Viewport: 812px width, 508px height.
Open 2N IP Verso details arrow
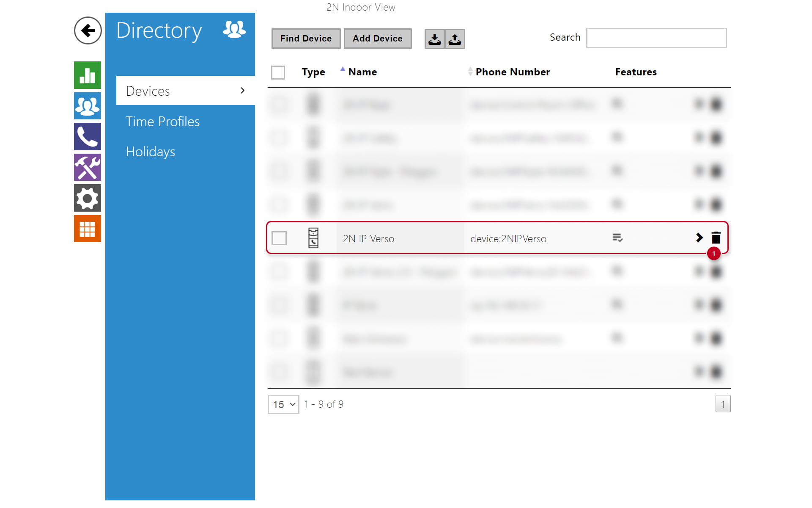pos(699,237)
